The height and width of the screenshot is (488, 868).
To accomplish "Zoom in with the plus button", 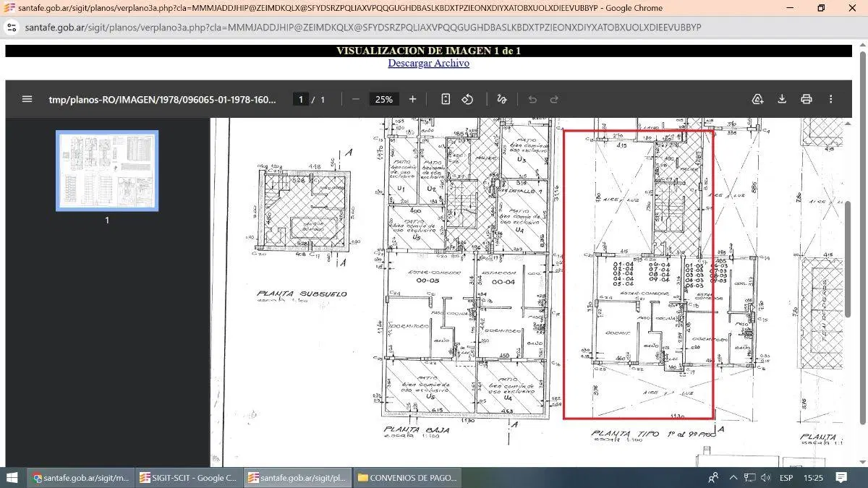I will (412, 99).
